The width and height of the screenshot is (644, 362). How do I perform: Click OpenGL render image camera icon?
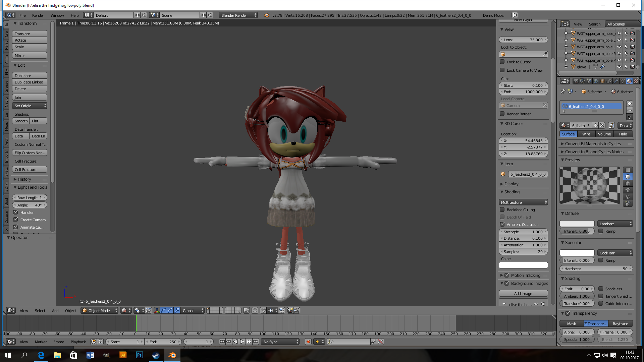[290, 310]
